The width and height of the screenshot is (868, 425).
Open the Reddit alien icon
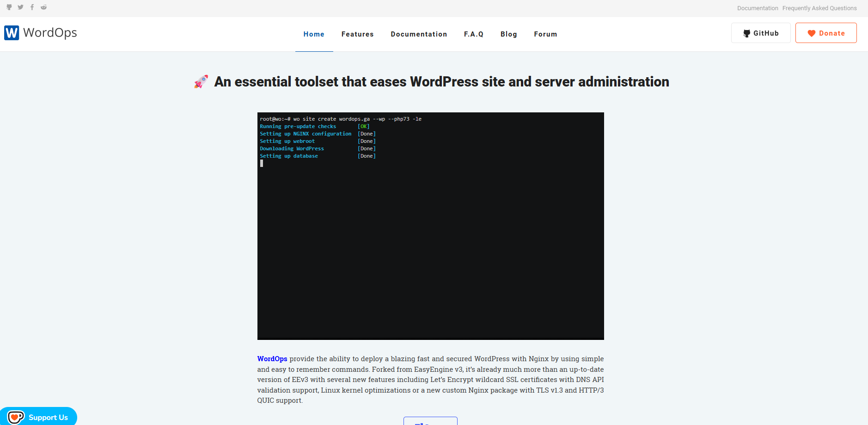pos(44,7)
